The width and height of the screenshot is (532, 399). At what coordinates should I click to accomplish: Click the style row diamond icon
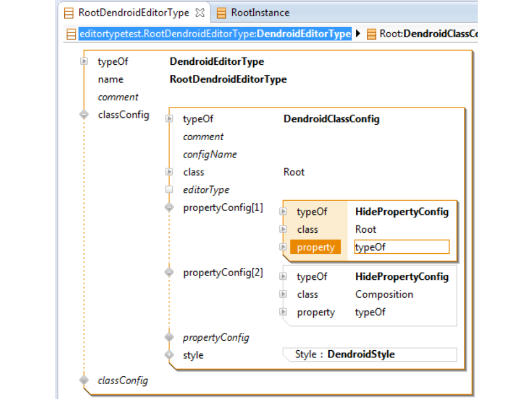170,355
